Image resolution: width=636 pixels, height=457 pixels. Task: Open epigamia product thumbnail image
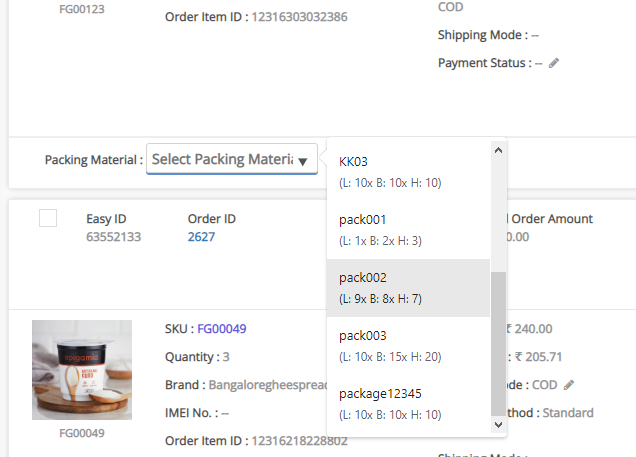pos(82,370)
